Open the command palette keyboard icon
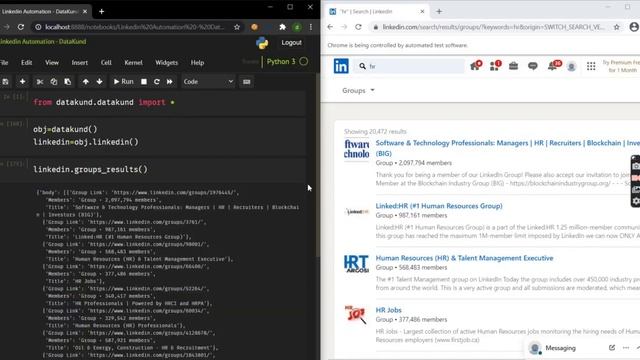Image resolution: width=640 pixels, height=360 pixels. 247,82
